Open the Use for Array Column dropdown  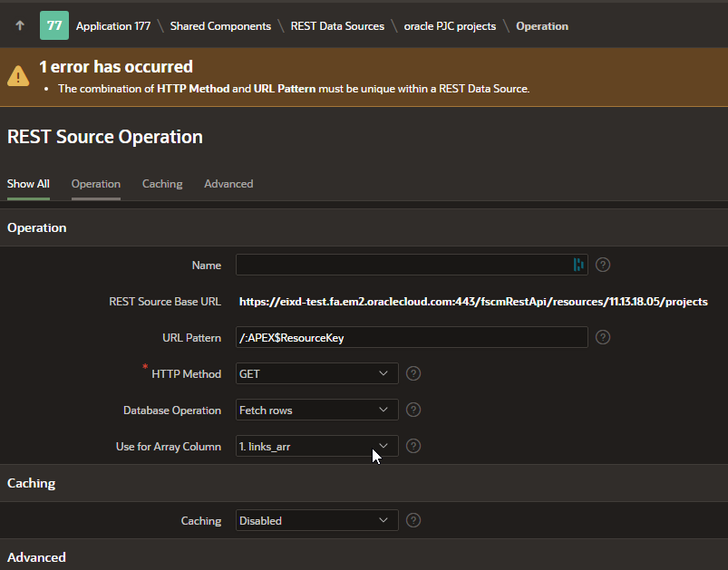tap(316, 446)
